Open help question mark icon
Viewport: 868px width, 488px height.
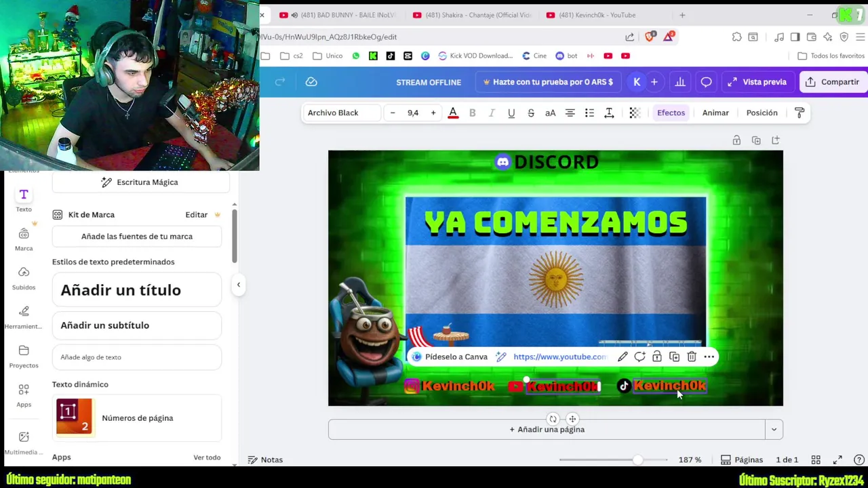[859, 460]
